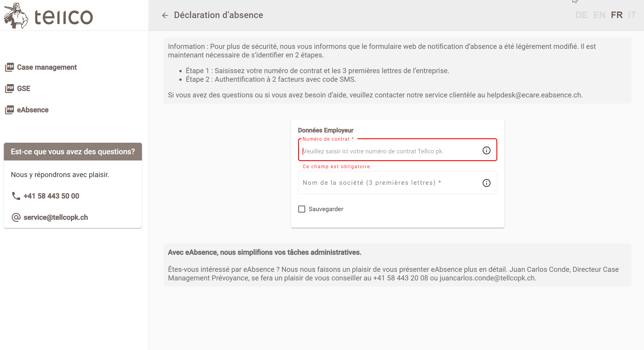Image resolution: width=644 pixels, height=350 pixels.
Task: Click the 'Est-ce que vous avez des questions?' header
Action: point(73,152)
